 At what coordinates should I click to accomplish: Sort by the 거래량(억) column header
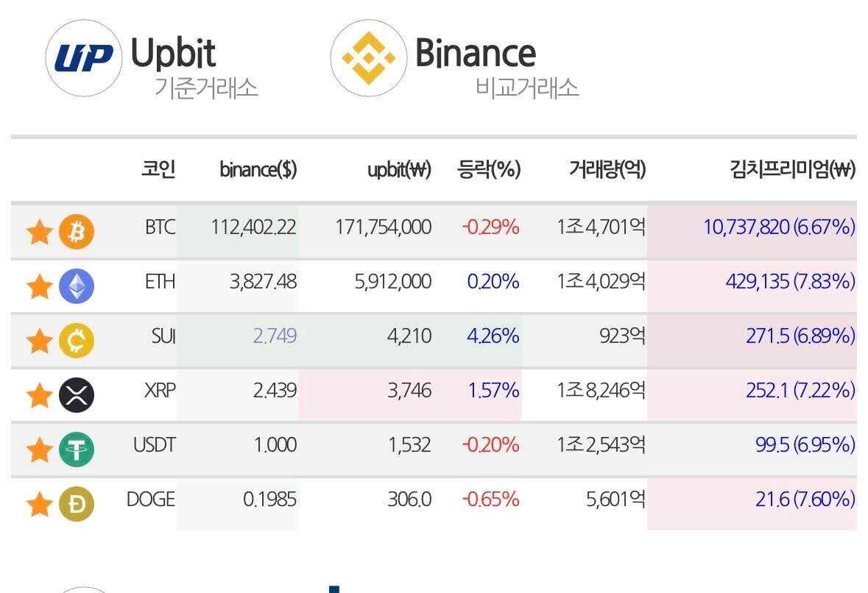pyautogui.click(x=607, y=170)
